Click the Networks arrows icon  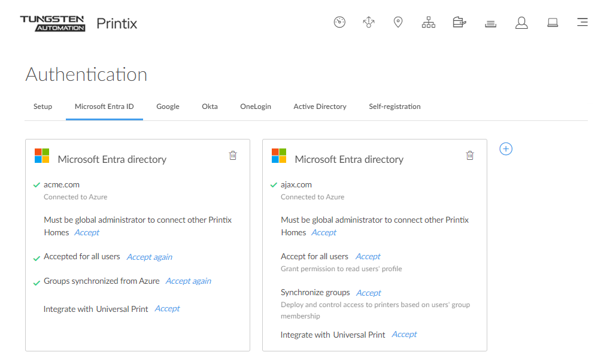[369, 23]
